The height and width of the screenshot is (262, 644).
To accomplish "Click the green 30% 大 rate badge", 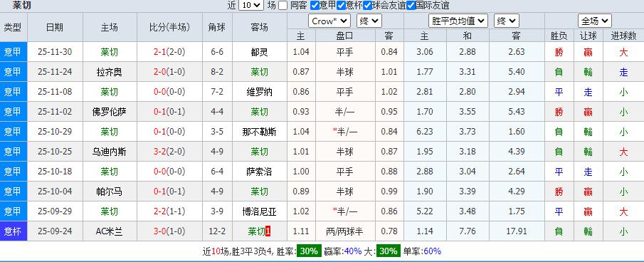I will pyautogui.click(x=388, y=251).
